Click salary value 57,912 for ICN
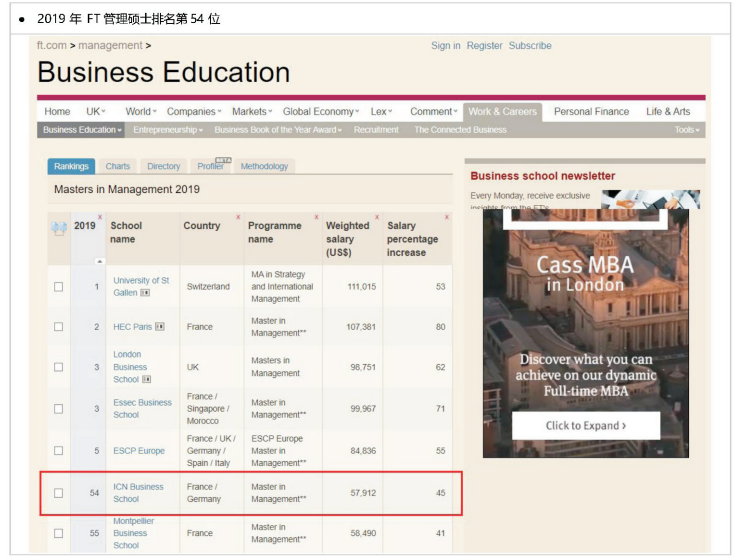The image size is (742, 556). click(363, 493)
